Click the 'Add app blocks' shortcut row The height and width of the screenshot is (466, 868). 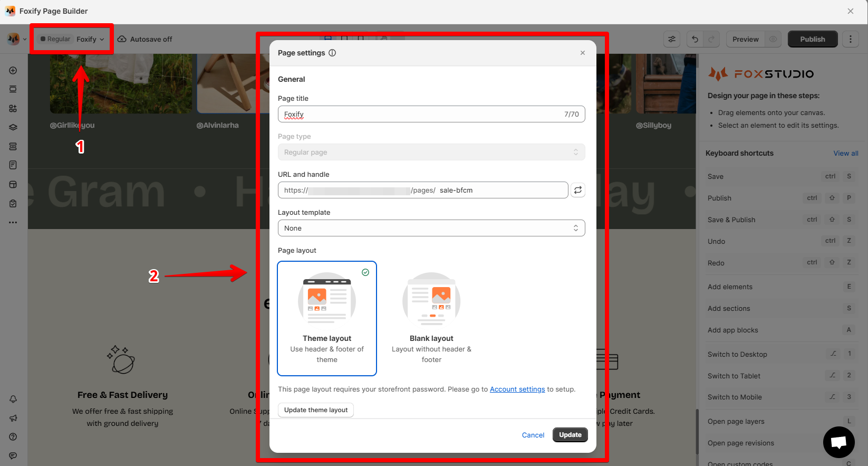(782, 330)
